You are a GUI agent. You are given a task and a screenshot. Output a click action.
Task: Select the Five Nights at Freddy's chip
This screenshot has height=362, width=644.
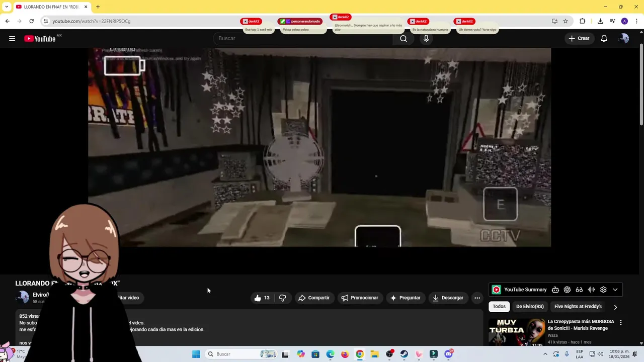coord(578,306)
